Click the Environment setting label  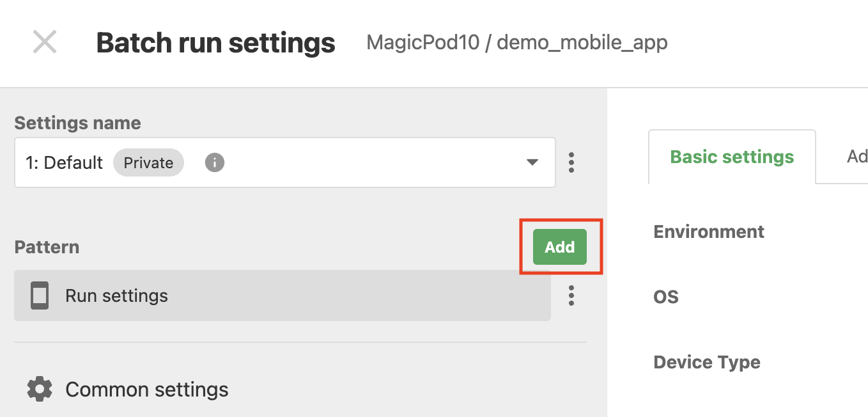[708, 232]
